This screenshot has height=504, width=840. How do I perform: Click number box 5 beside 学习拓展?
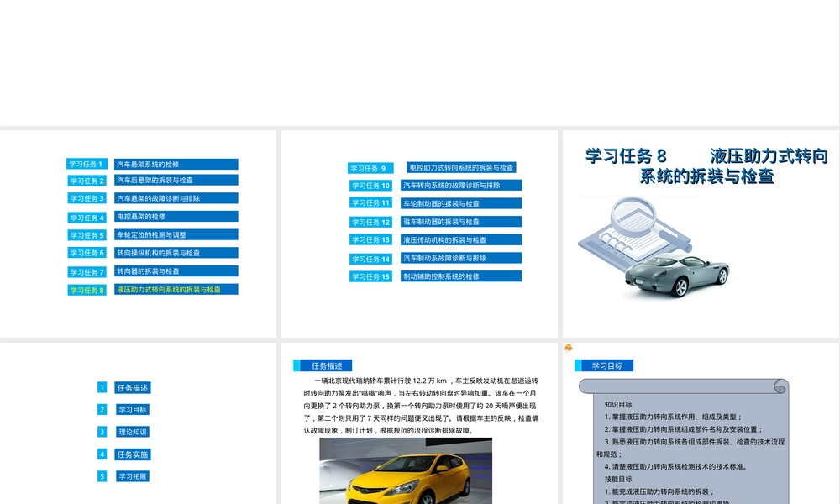pos(102,476)
